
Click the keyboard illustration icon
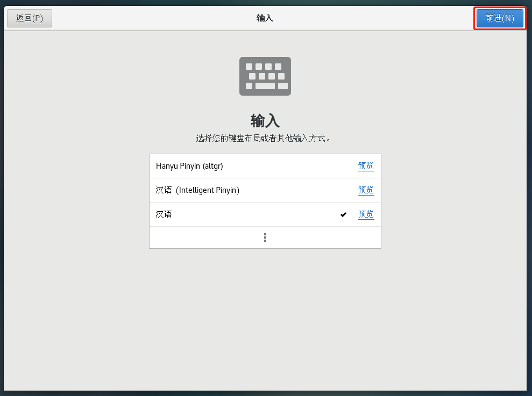(265, 76)
